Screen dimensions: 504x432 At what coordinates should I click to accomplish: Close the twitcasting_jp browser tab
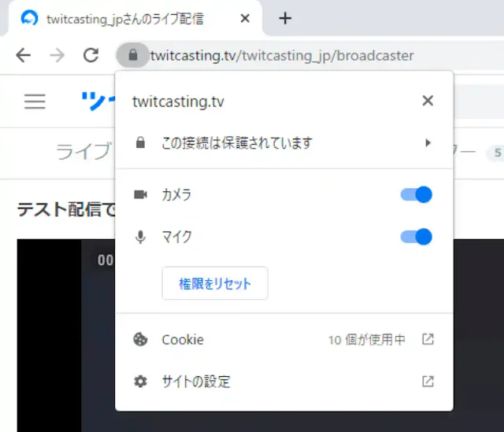(x=245, y=18)
